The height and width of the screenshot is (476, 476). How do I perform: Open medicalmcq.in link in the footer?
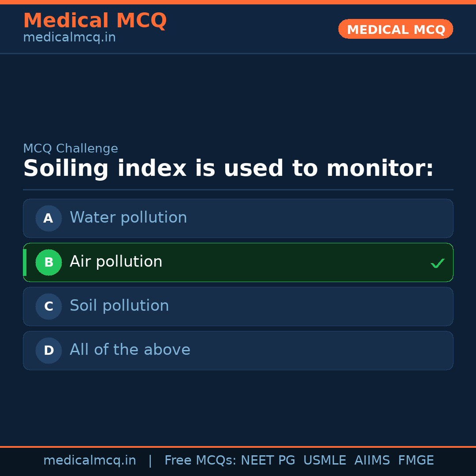pos(89,461)
